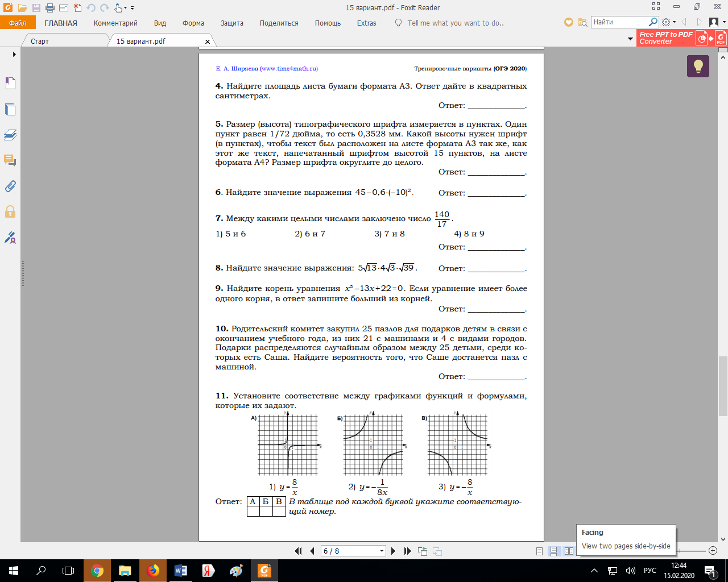Screen dimensions: 728x582
Task: Click the Tell me what you want to do field
Action: coord(456,23)
